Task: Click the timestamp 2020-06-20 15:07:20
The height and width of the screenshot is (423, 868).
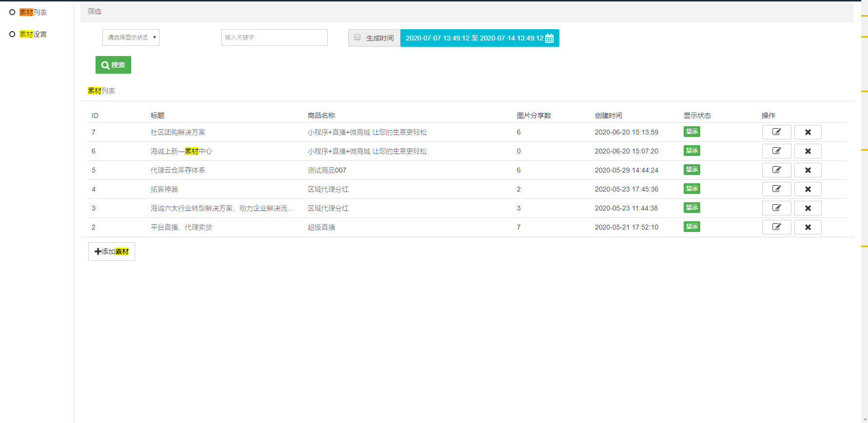Action: [x=627, y=151]
